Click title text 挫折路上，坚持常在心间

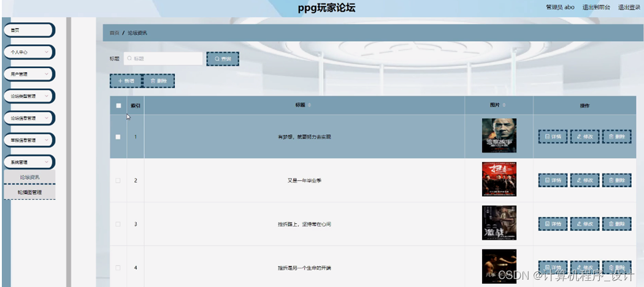click(x=304, y=224)
